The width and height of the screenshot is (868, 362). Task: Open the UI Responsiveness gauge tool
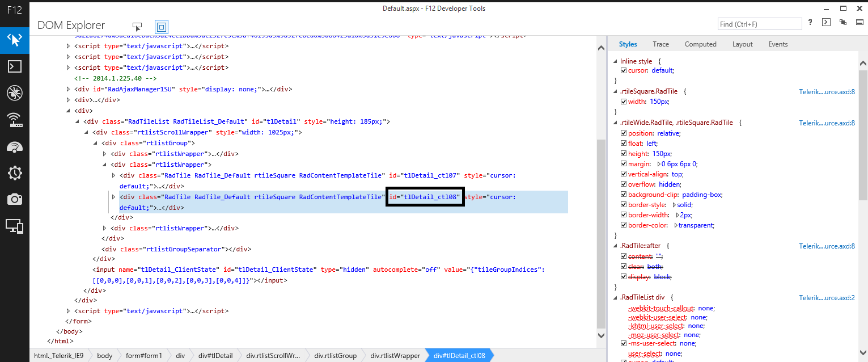[x=15, y=146]
